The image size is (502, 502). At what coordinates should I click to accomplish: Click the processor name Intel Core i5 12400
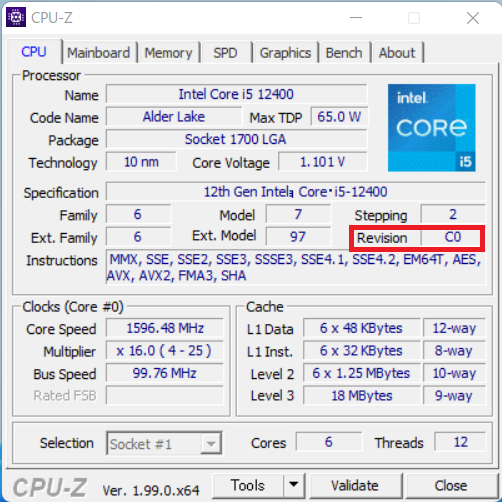coord(237,94)
